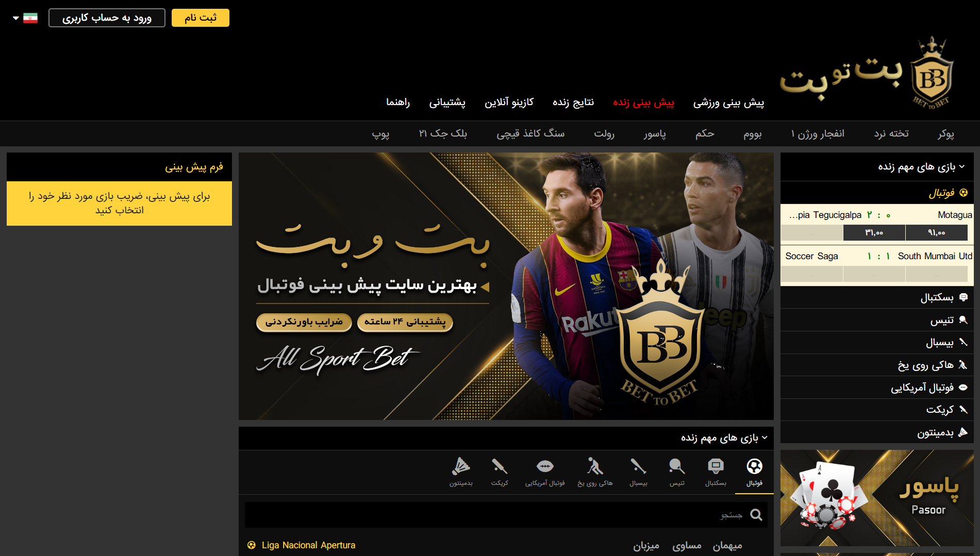Image resolution: width=980 pixels, height=556 pixels.
Task: Select the cricket bat icon in the sports tab bar
Action: [x=500, y=466]
